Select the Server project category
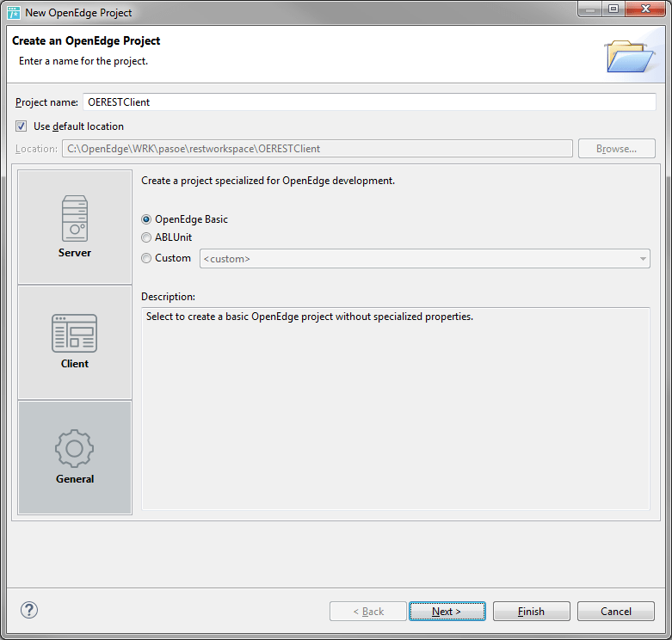 [75, 226]
